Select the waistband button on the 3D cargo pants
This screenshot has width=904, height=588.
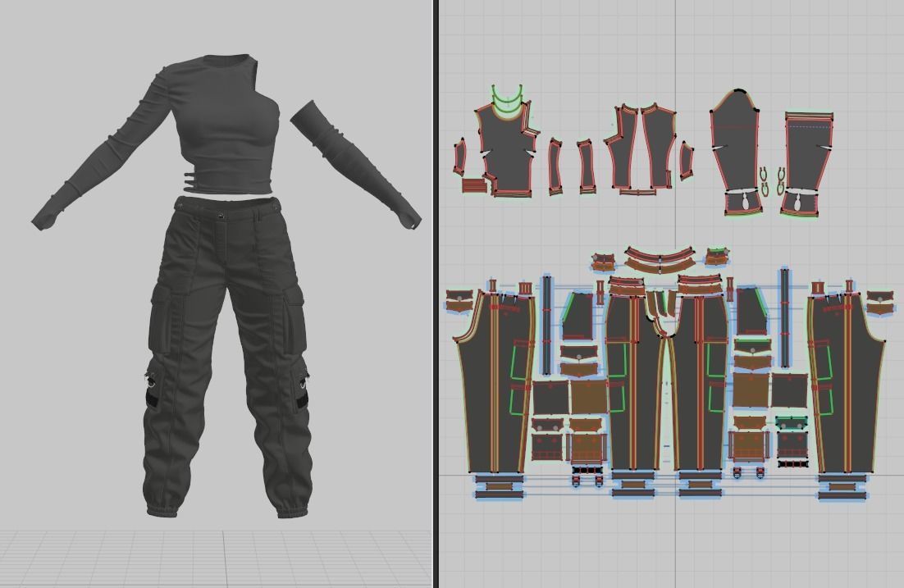pos(221,216)
